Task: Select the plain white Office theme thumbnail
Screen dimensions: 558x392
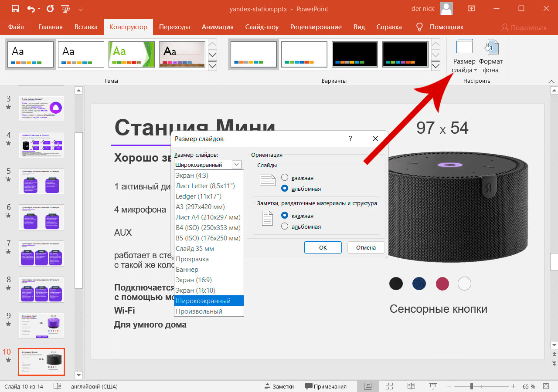Action: click(31, 54)
